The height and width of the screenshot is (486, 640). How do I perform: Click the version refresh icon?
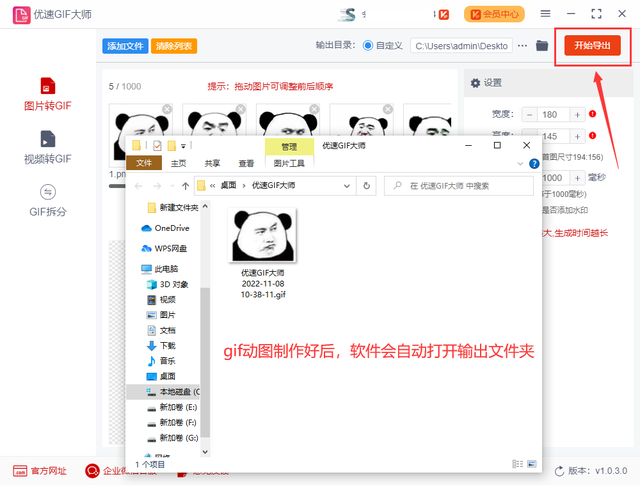coord(559,471)
